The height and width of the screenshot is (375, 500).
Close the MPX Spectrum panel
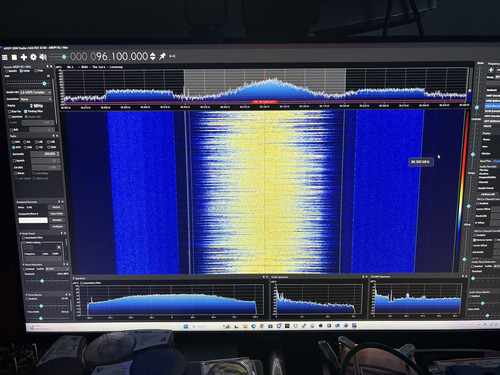(x=466, y=276)
